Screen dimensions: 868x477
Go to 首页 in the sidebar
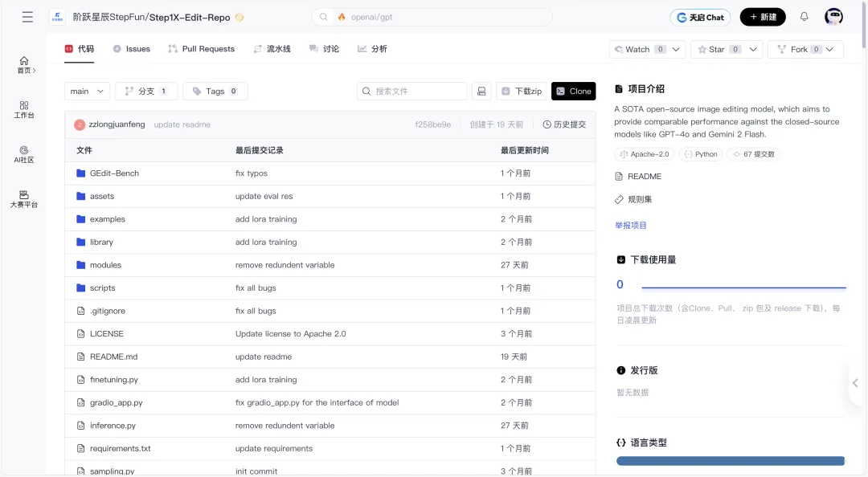(24, 65)
